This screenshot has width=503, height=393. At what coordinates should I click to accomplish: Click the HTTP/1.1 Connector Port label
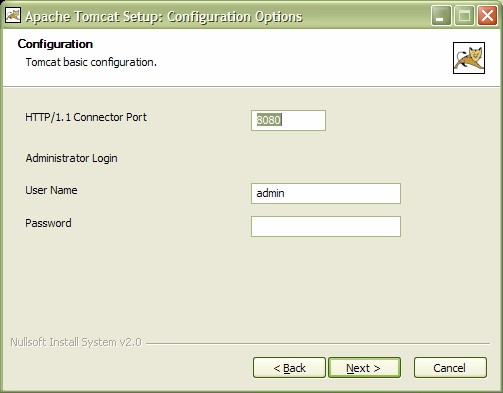pyautogui.click(x=86, y=117)
